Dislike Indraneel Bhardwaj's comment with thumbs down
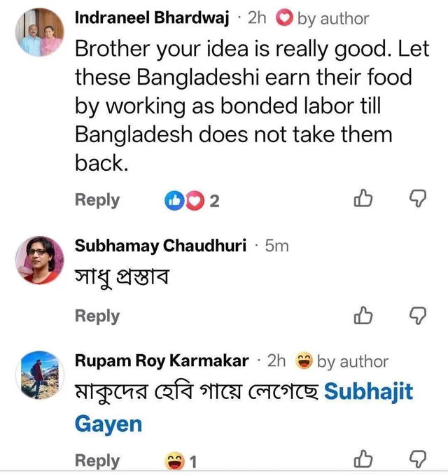Screen dimensions: 448x476 tap(418, 198)
